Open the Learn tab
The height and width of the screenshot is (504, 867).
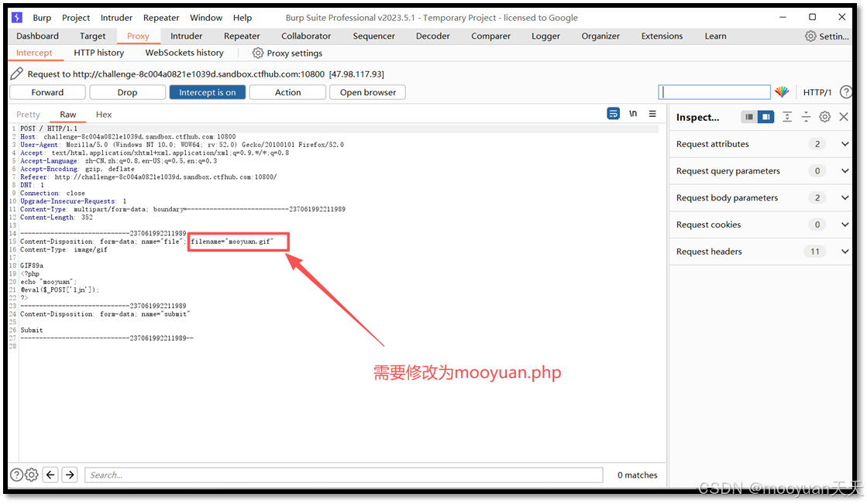tap(715, 36)
